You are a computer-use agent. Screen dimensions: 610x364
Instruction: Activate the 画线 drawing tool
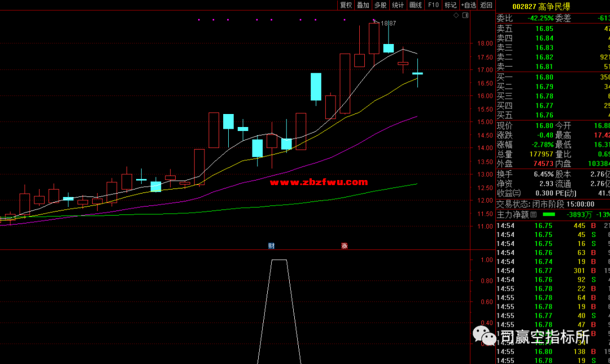(416, 5)
